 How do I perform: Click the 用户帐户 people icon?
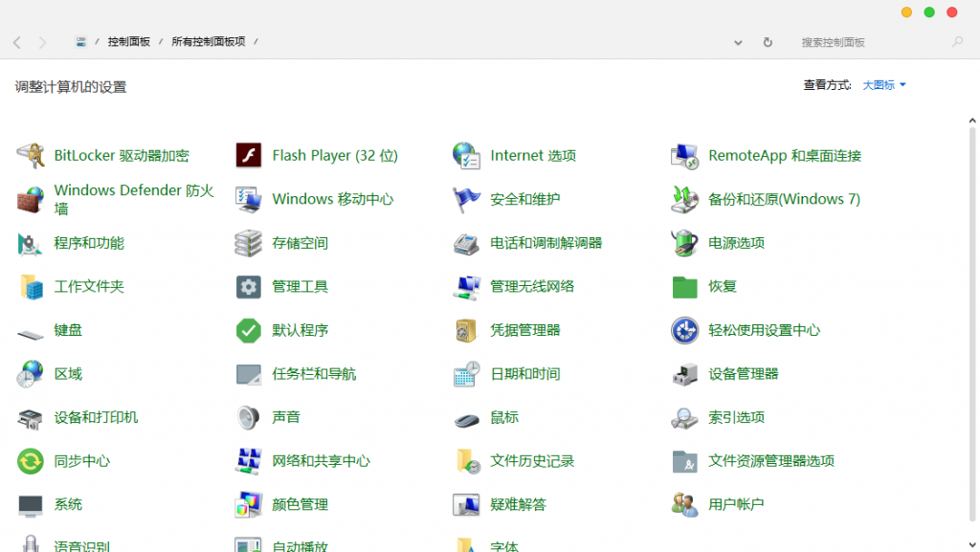pos(684,505)
